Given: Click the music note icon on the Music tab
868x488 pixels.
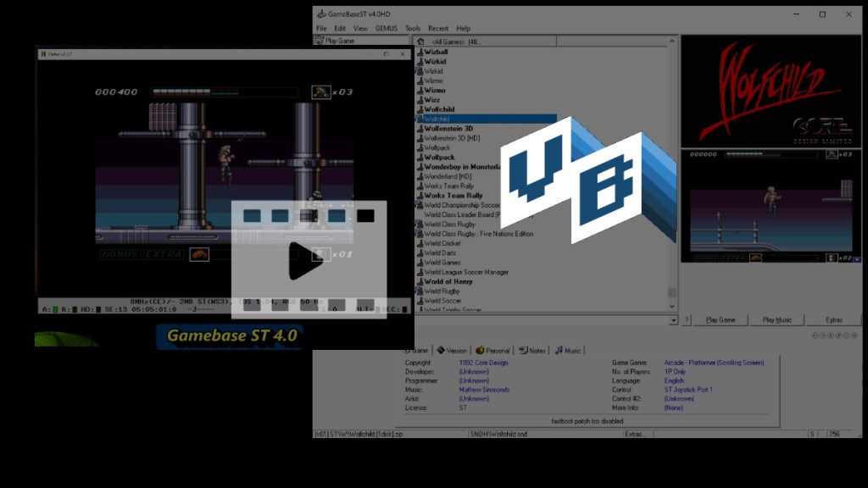Looking at the screenshot, I should (x=559, y=350).
